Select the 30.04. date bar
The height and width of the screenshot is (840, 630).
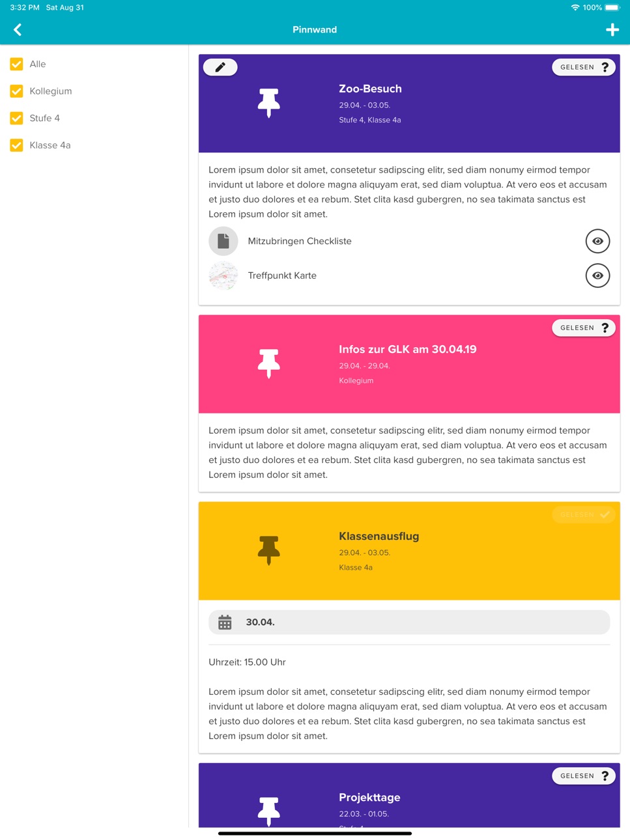409,622
